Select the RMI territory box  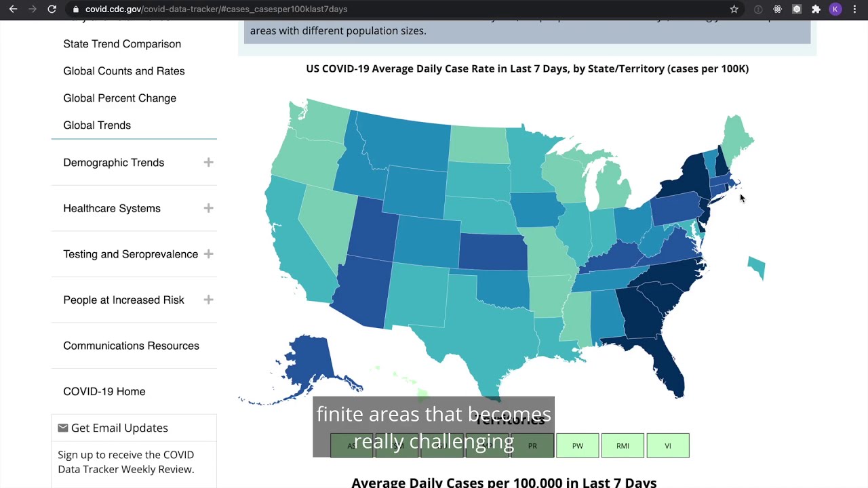click(x=623, y=446)
